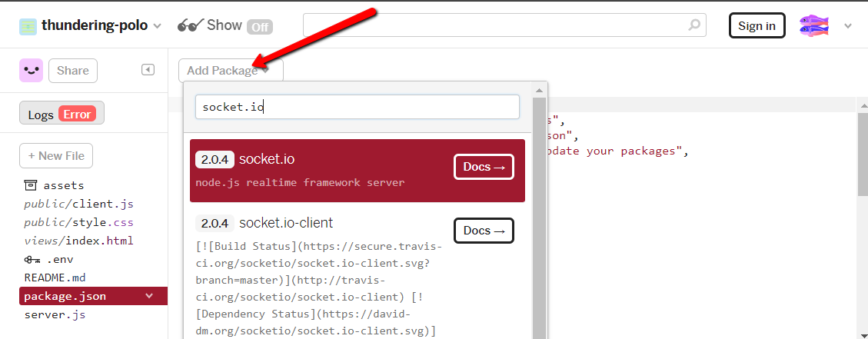The image size is (868, 339).
Task: Click the fish user avatar
Action: (813, 26)
